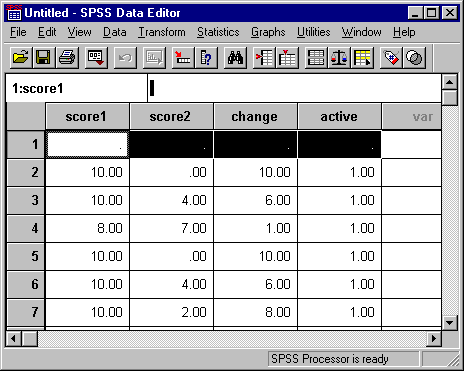The height and width of the screenshot is (371, 464).
Task: Click the Goto Chart icon
Action: click(154, 58)
